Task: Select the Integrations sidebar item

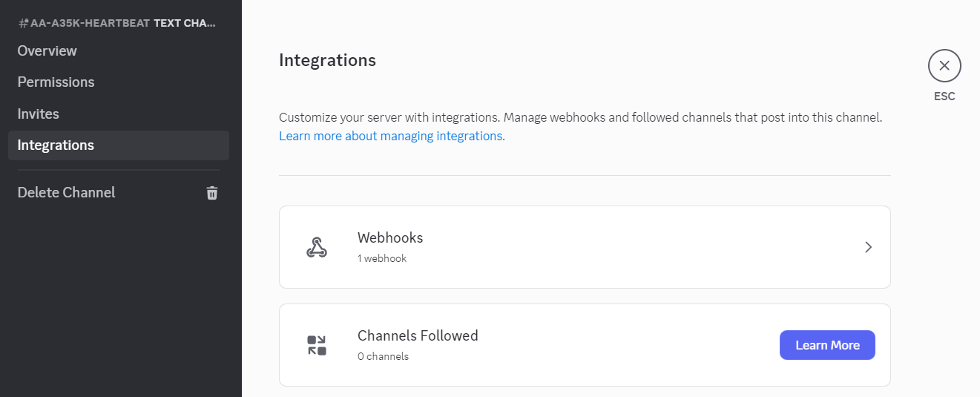Action: 56,145
